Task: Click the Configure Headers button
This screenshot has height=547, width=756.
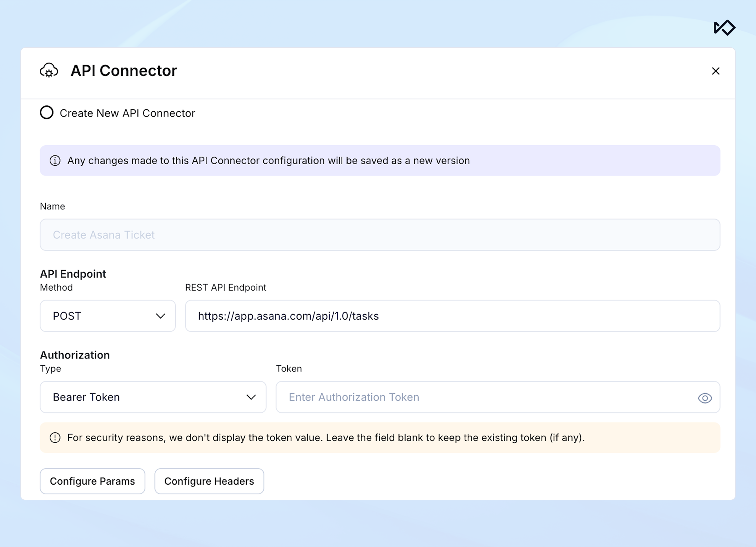Action: pyautogui.click(x=209, y=481)
